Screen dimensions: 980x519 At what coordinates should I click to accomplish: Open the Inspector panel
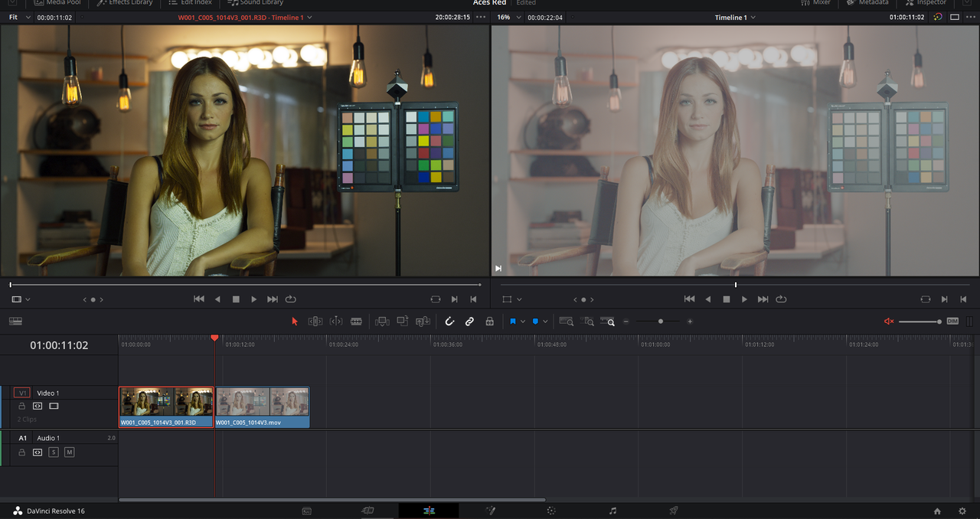click(925, 3)
